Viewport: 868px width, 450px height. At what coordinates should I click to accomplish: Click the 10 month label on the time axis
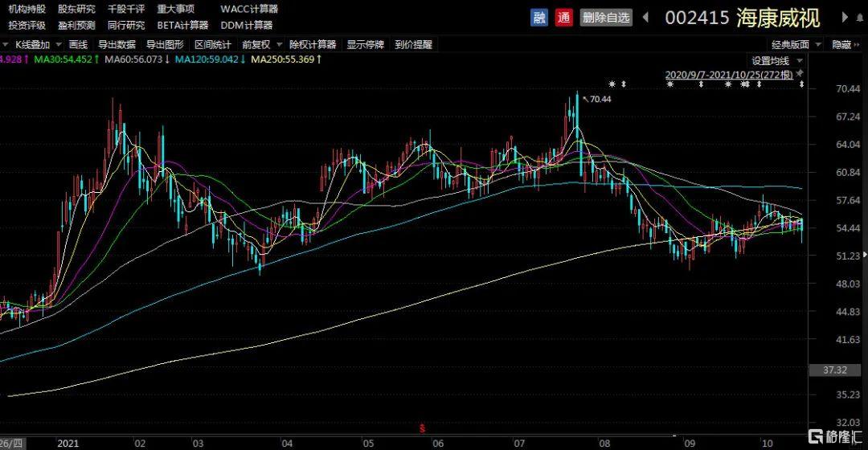pyautogui.click(x=768, y=444)
